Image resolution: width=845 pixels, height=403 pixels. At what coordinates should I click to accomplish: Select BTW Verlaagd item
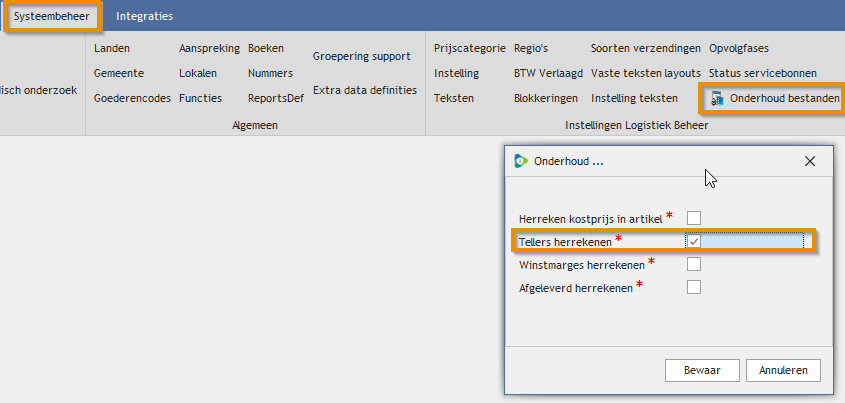(548, 73)
